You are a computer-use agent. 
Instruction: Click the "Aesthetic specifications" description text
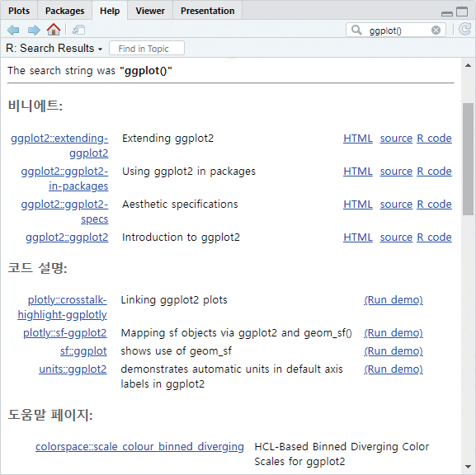(x=180, y=205)
